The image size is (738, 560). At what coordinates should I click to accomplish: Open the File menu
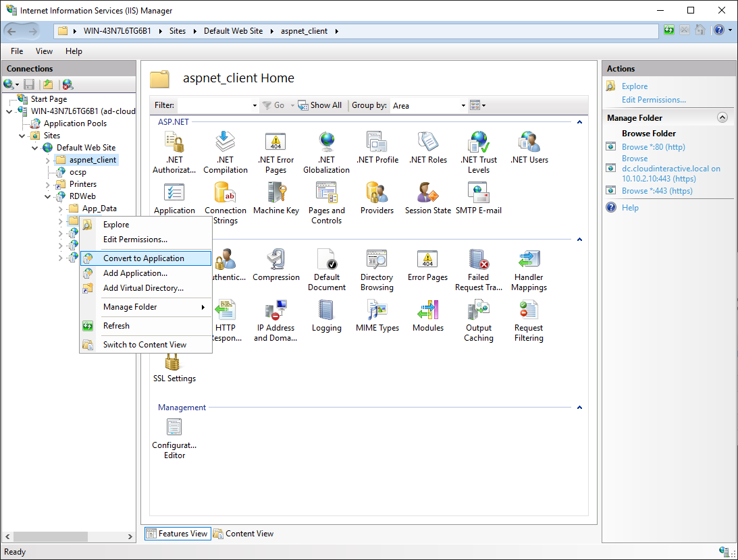click(17, 51)
